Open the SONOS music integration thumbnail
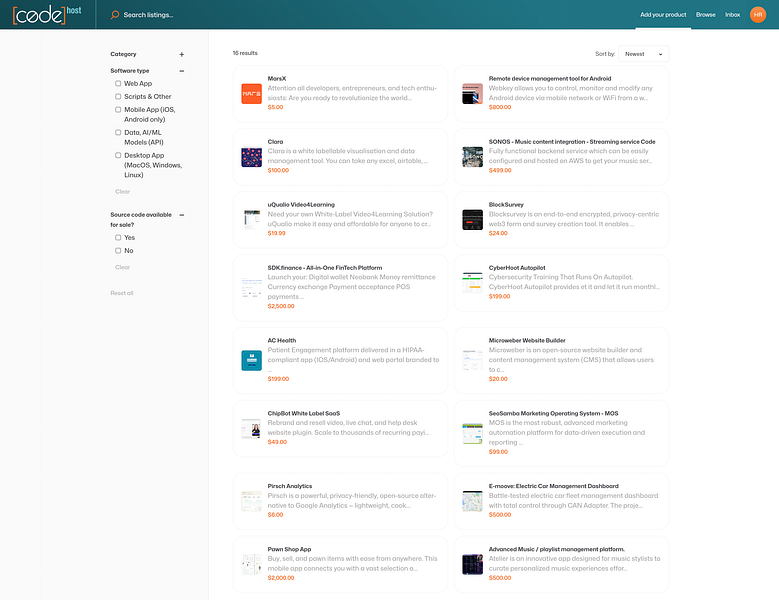The image size is (779, 600). tap(472, 157)
